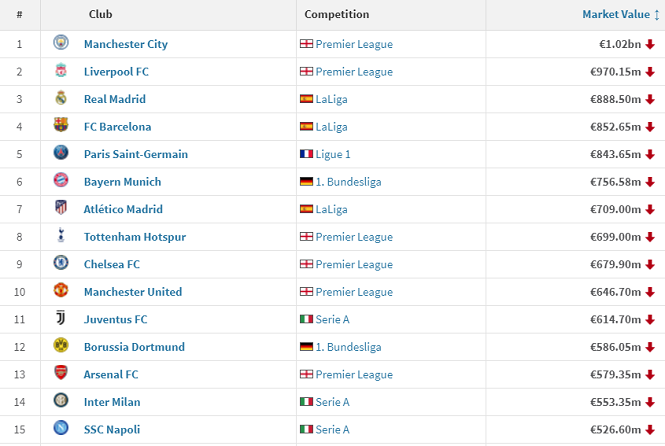Viewport: 665px width, 446px height.
Task: Click the Club column header
Action: [101, 14]
